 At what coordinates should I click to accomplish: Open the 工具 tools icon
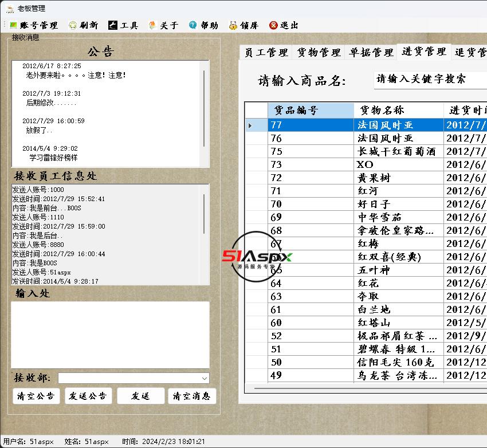(x=113, y=25)
